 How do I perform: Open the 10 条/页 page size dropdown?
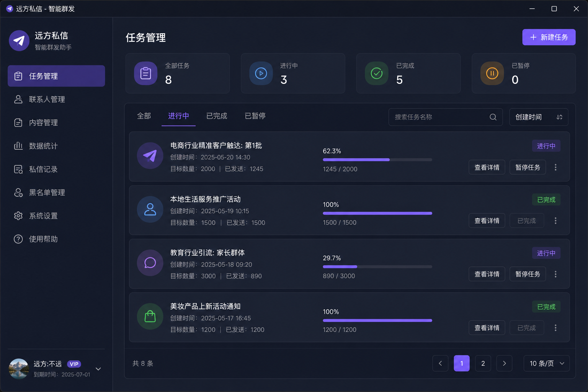pos(547,363)
